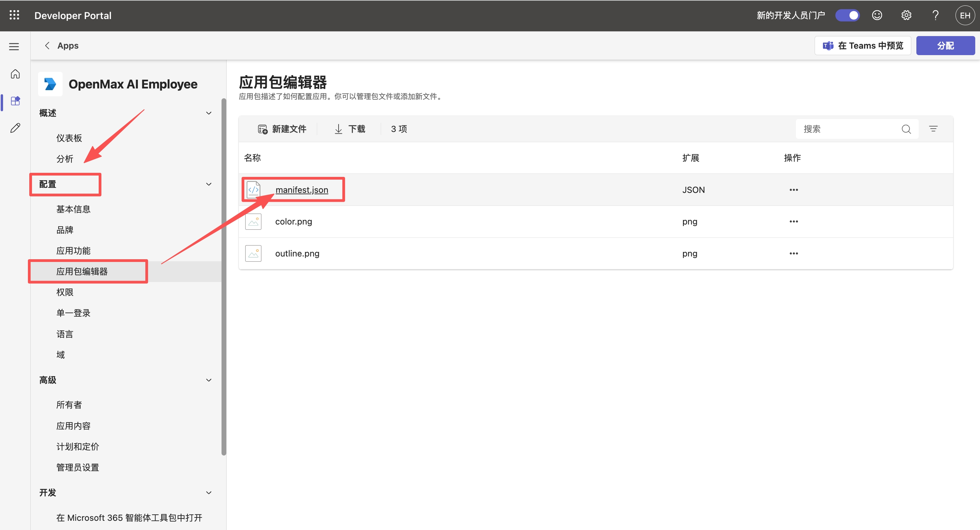Click the search magnifier icon

coord(906,129)
